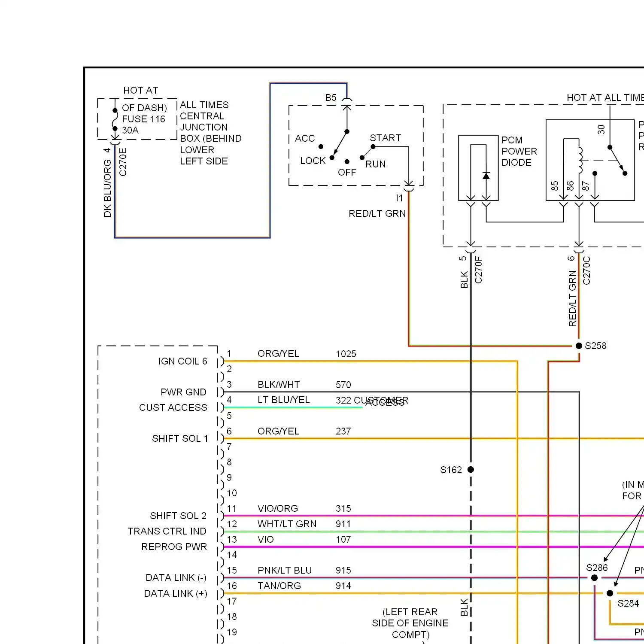Select the "S284" splice label
This screenshot has width=644, height=644.
click(628, 603)
